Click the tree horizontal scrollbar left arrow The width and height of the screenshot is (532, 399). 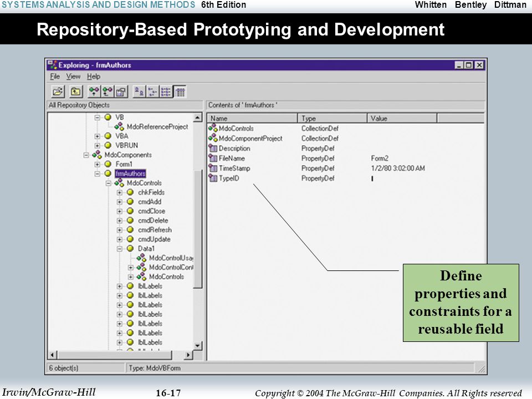point(52,355)
